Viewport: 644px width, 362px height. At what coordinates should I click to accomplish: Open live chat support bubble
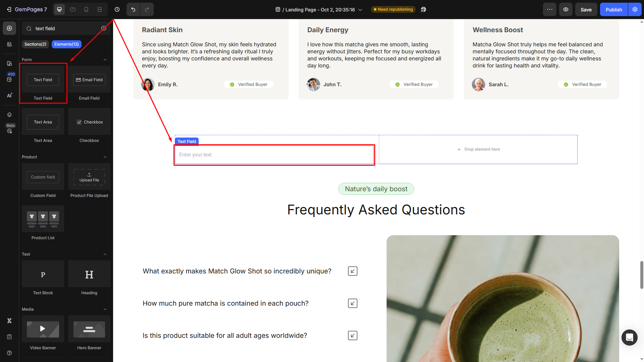pos(629,337)
